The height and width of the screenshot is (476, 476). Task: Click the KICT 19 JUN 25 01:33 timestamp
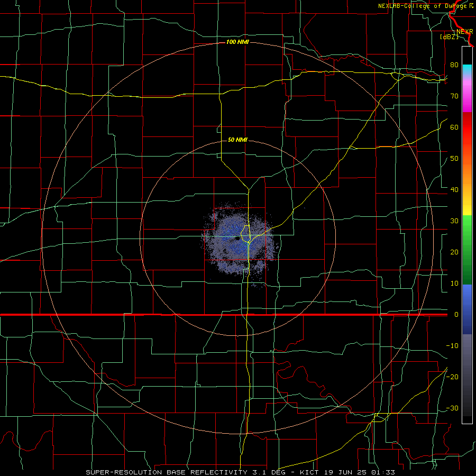pos(347,472)
